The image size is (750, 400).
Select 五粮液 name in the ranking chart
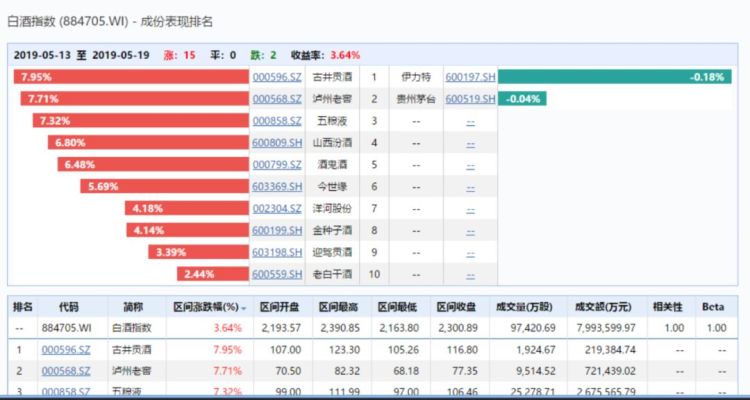point(332,121)
